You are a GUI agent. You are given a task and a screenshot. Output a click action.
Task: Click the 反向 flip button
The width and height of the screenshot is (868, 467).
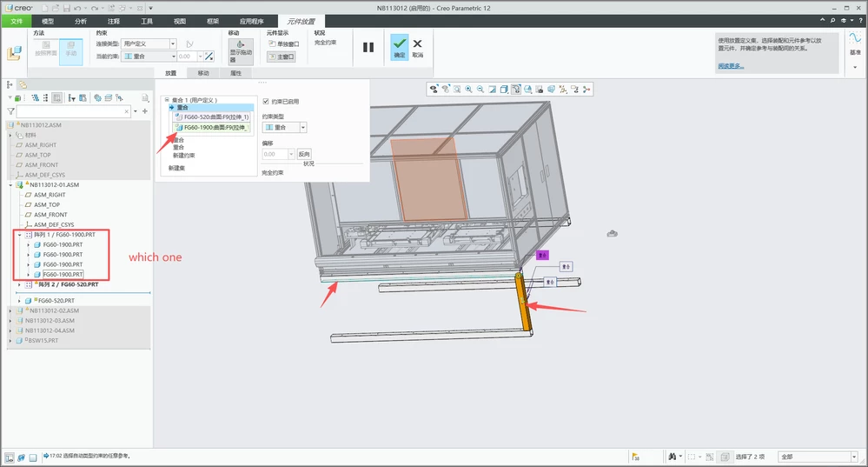tap(304, 154)
